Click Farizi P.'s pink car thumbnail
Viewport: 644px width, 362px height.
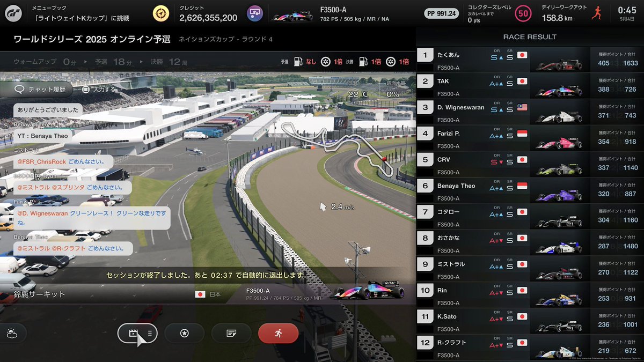pos(558,143)
